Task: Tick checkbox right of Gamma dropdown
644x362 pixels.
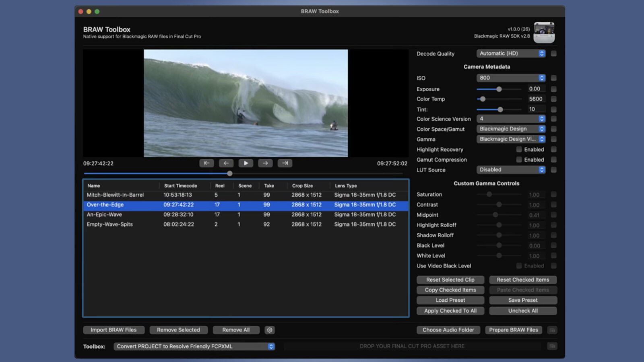Action: [554, 139]
